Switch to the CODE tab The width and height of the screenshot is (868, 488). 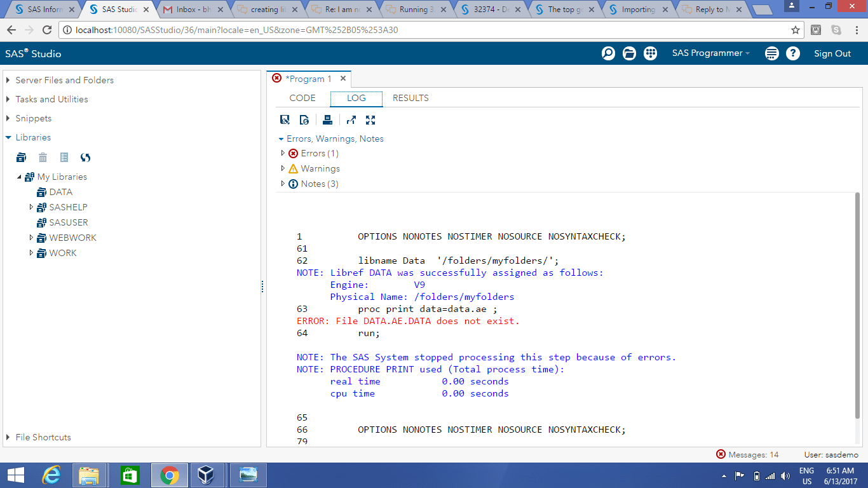pyautogui.click(x=302, y=98)
